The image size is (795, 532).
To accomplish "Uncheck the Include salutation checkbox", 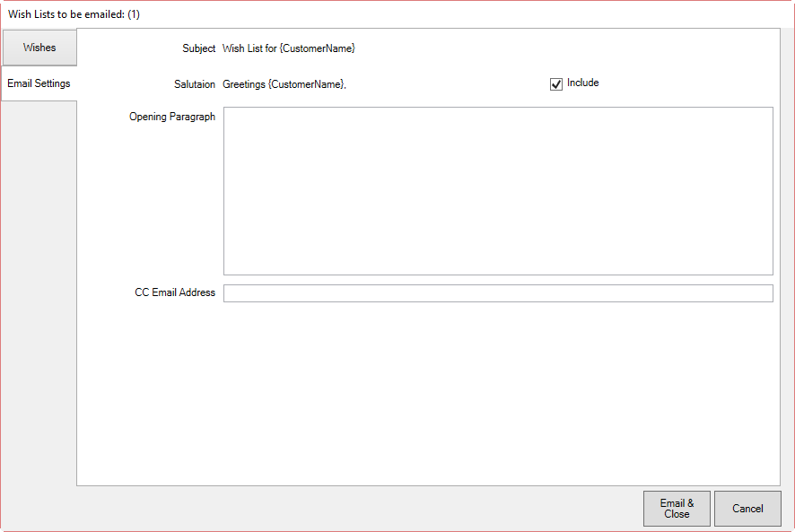I will pyautogui.click(x=556, y=83).
